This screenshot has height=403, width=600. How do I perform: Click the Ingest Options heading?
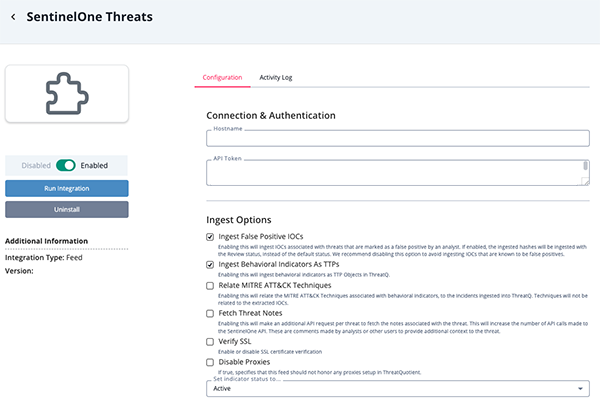[x=239, y=220]
